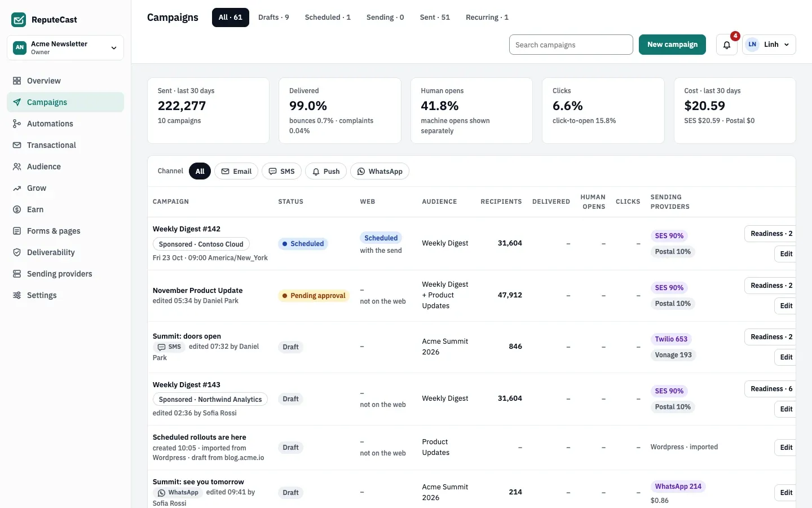Screen dimensions: 812x508
Task: Click the Earn dollar icon
Action: tap(17, 209)
